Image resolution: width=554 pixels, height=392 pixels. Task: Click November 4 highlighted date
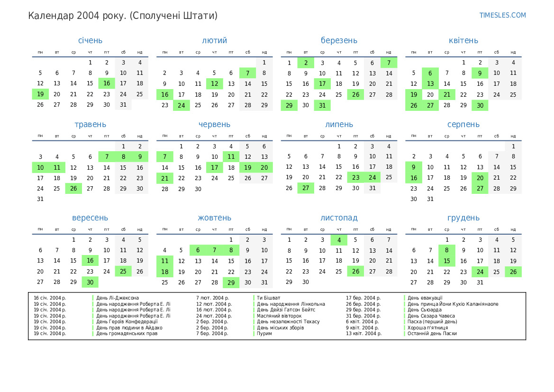[x=339, y=240]
